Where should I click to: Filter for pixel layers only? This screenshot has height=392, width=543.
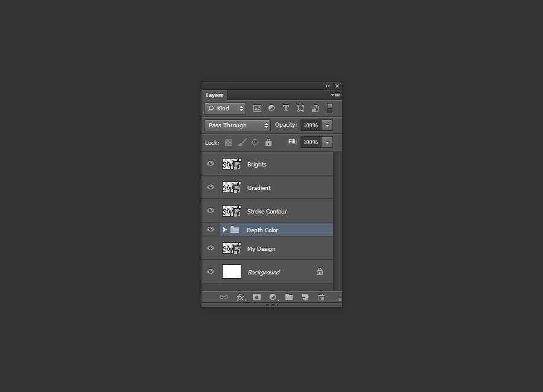[x=258, y=108]
